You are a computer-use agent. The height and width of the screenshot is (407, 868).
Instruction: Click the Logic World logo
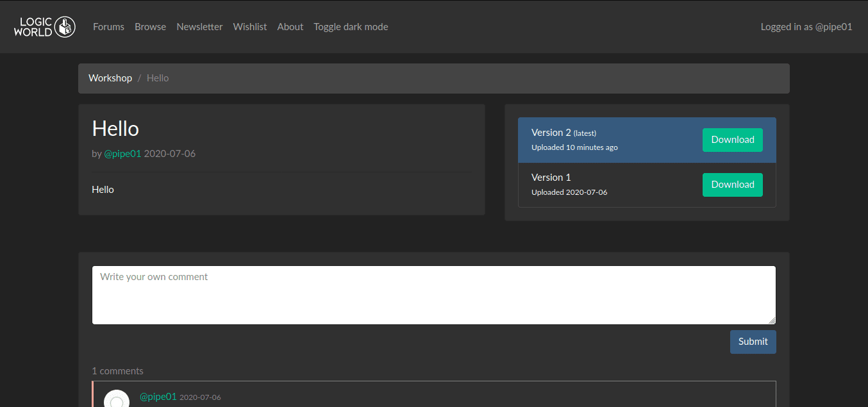[x=45, y=27]
